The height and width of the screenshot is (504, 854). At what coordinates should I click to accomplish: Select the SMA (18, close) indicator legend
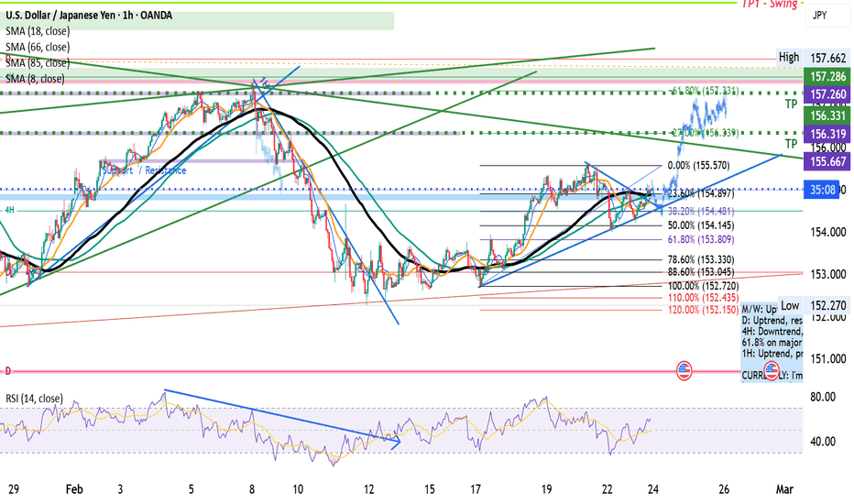pyautogui.click(x=37, y=32)
